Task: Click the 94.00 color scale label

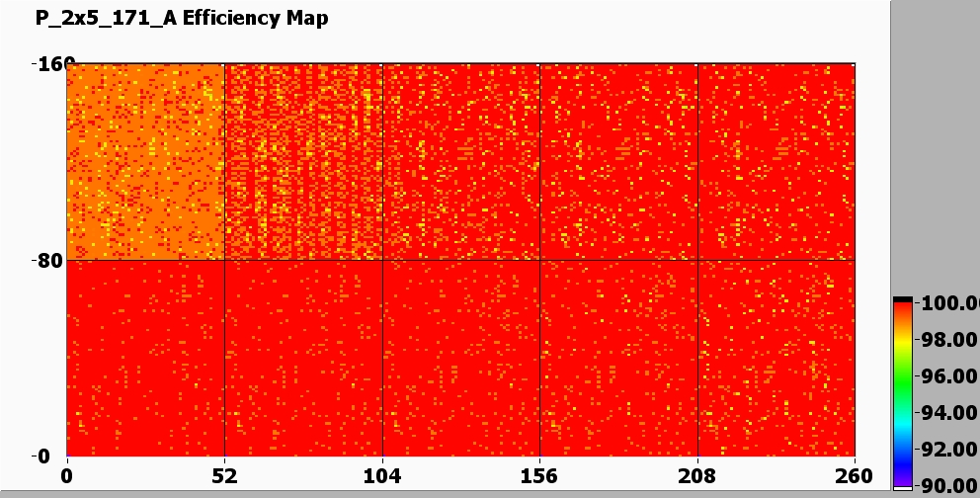Action: (x=949, y=412)
